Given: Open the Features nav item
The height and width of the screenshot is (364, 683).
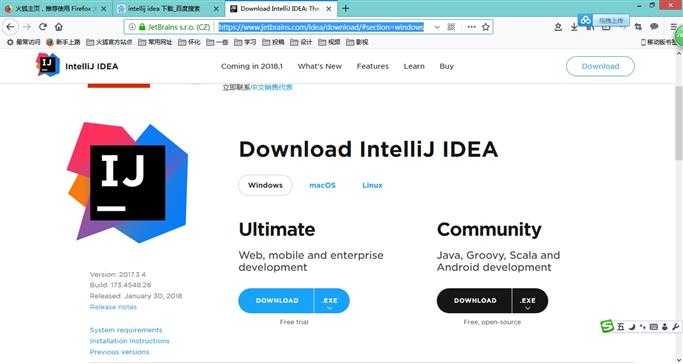Looking at the screenshot, I should point(372,66).
